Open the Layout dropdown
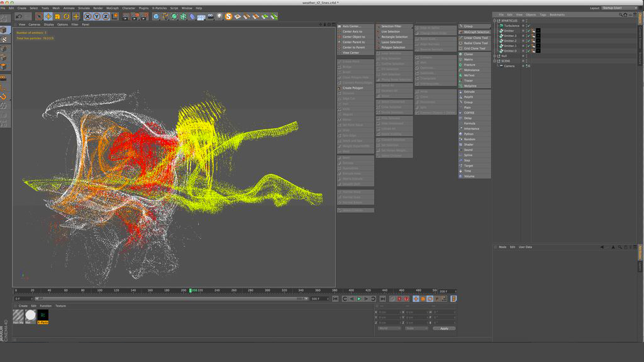Viewport: 644px width, 362px height. (618, 8)
